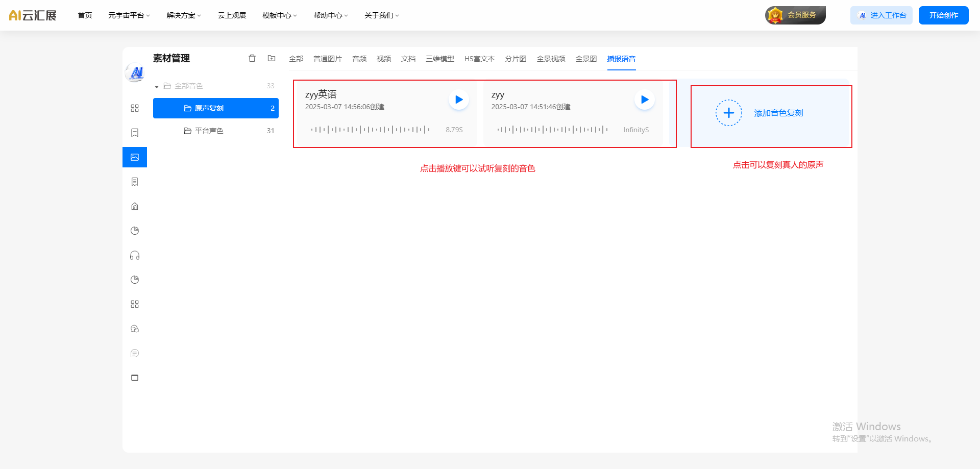
Task: Click the window icon at sidebar bottom
Action: click(135, 378)
